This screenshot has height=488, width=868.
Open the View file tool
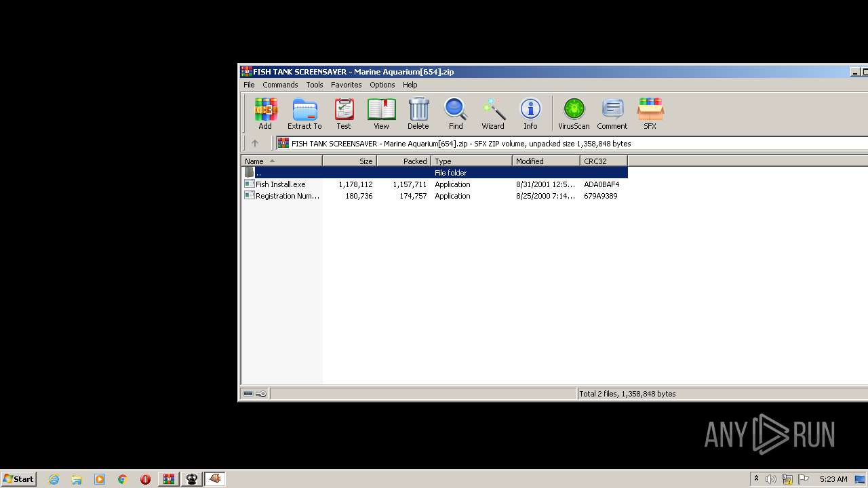(381, 113)
